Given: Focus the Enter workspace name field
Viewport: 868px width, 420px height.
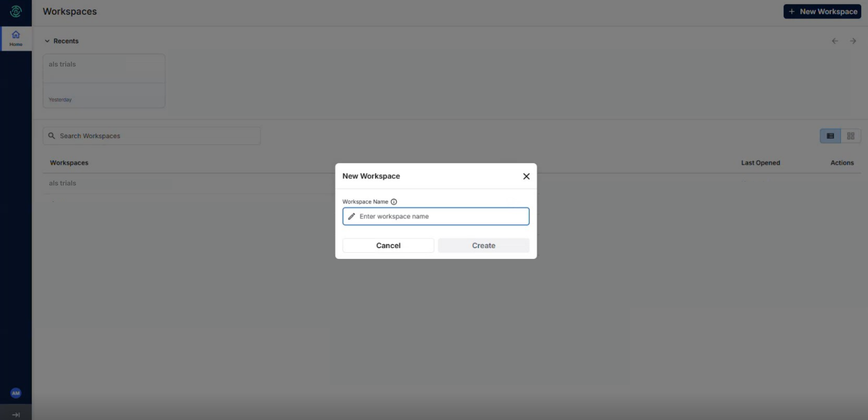Looking at the screenshot, I should pyautogui.click(x=436, y=216).
